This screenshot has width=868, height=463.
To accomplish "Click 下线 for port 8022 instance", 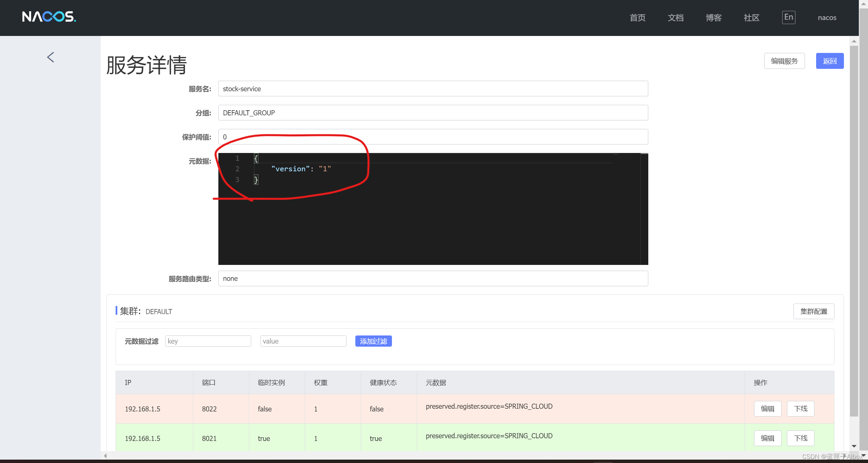I will click(800, 409).
